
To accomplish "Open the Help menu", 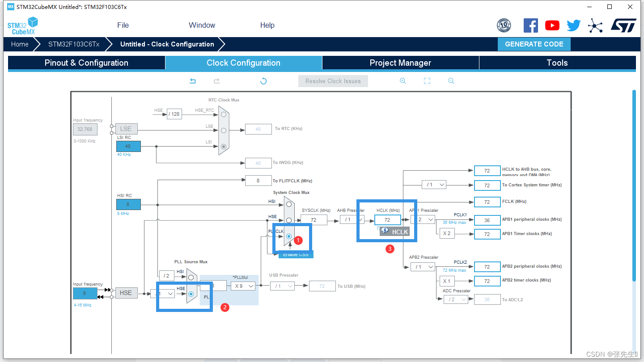I will coord(267,25).
